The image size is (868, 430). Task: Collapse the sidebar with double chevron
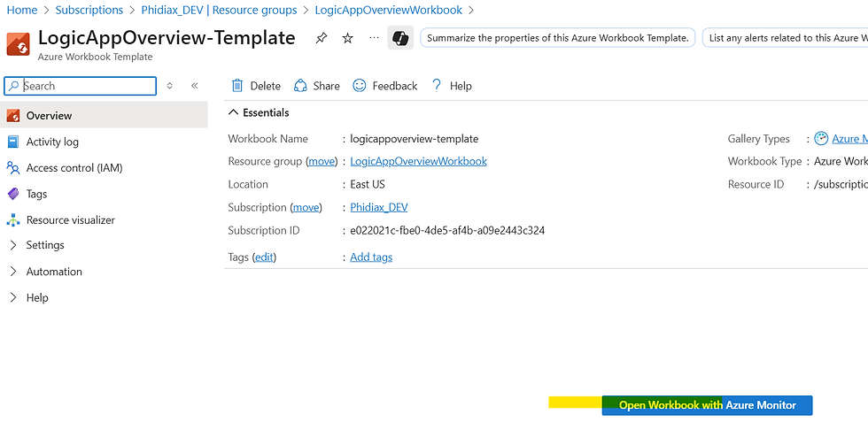coord(194,86)
